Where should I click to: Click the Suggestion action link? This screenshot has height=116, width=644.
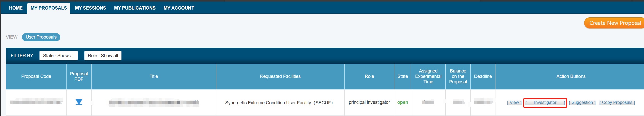click(x=582, y=103)
